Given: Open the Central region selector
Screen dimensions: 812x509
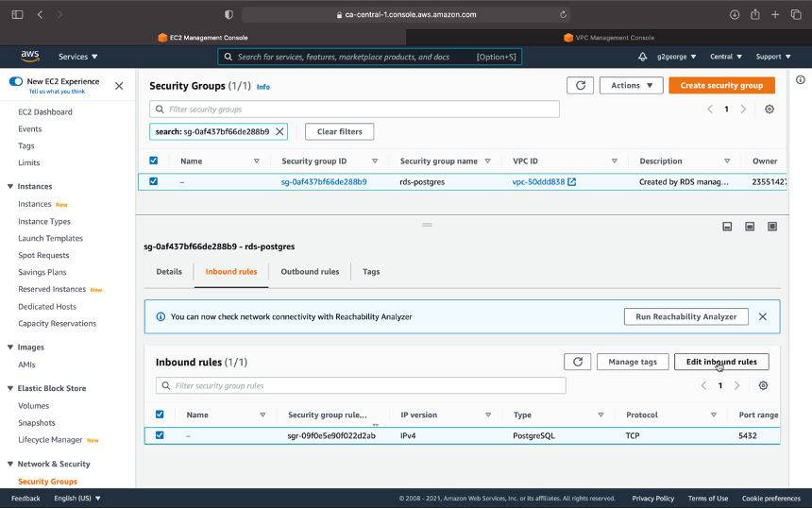Looking at the screenshot, I should point(725,57).
